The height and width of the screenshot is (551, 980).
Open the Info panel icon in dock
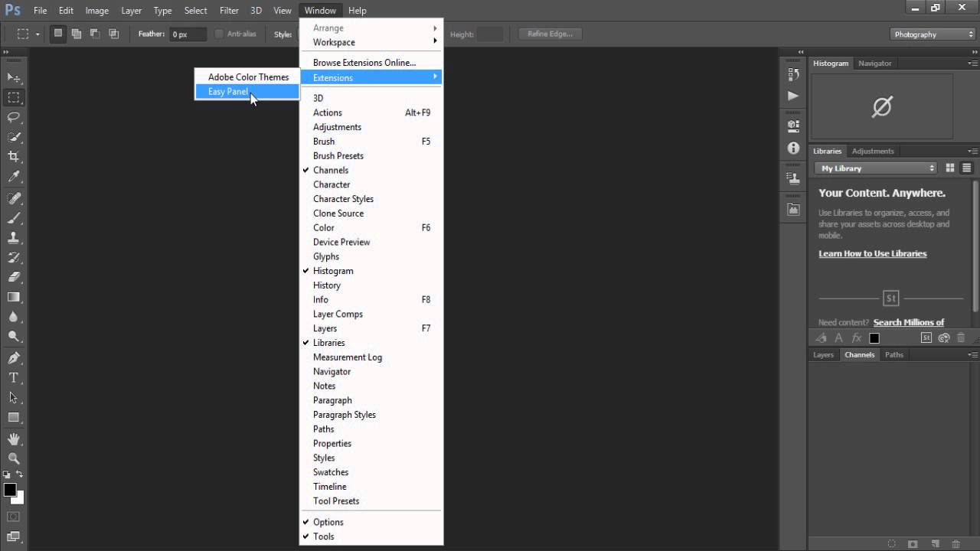click(793, 148)
